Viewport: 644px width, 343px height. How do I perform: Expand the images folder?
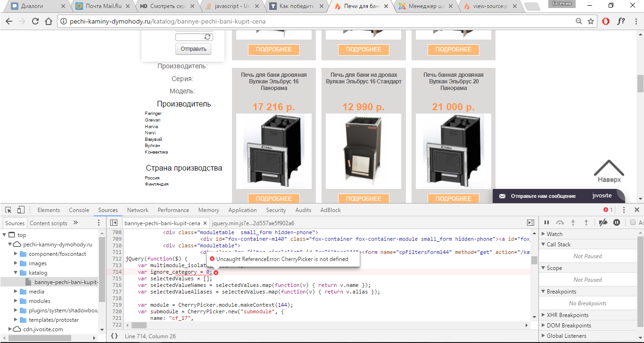click(x=16, y=263)
